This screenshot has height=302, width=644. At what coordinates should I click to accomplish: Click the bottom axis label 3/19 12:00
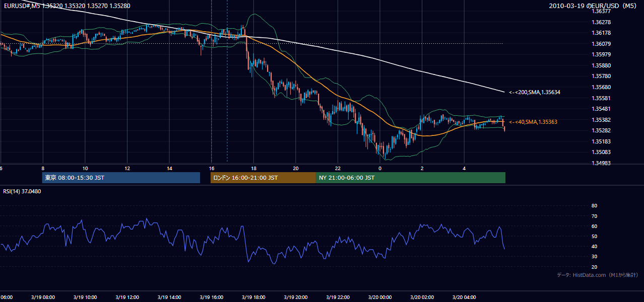tap(127, 297)
